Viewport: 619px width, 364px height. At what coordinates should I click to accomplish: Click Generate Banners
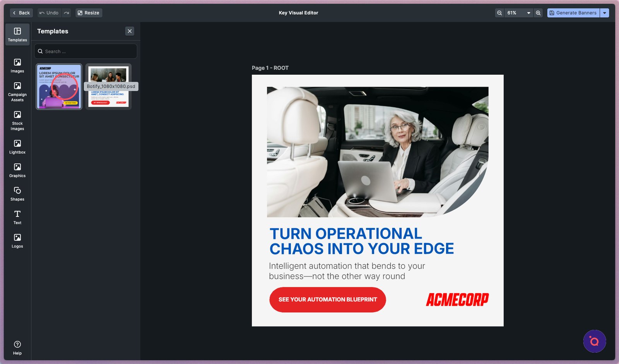573,13
